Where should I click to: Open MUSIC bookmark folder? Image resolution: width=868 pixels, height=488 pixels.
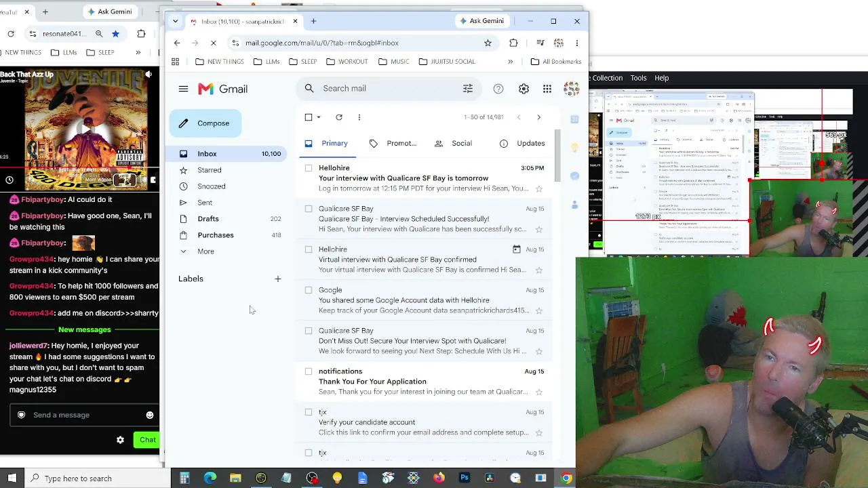click(x=393, y=62)
